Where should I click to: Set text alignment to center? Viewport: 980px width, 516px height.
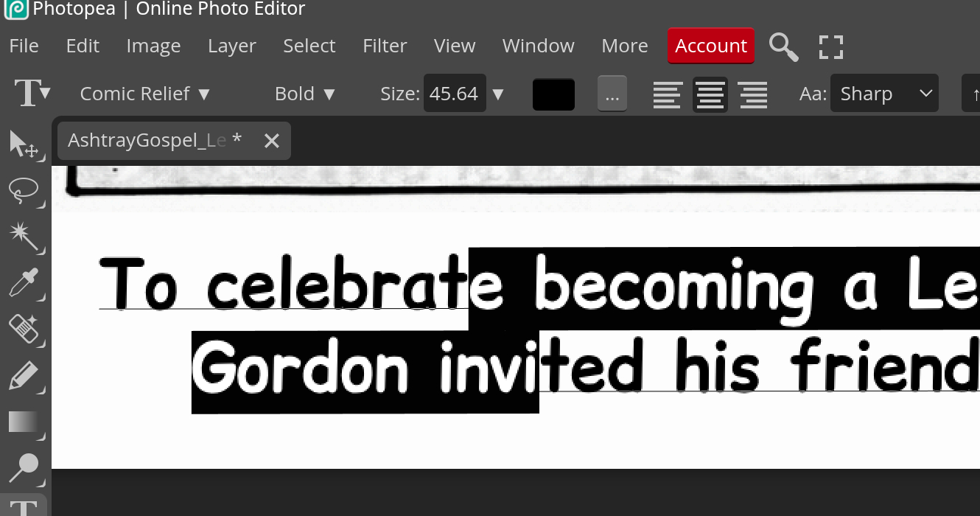click(710, 94)
